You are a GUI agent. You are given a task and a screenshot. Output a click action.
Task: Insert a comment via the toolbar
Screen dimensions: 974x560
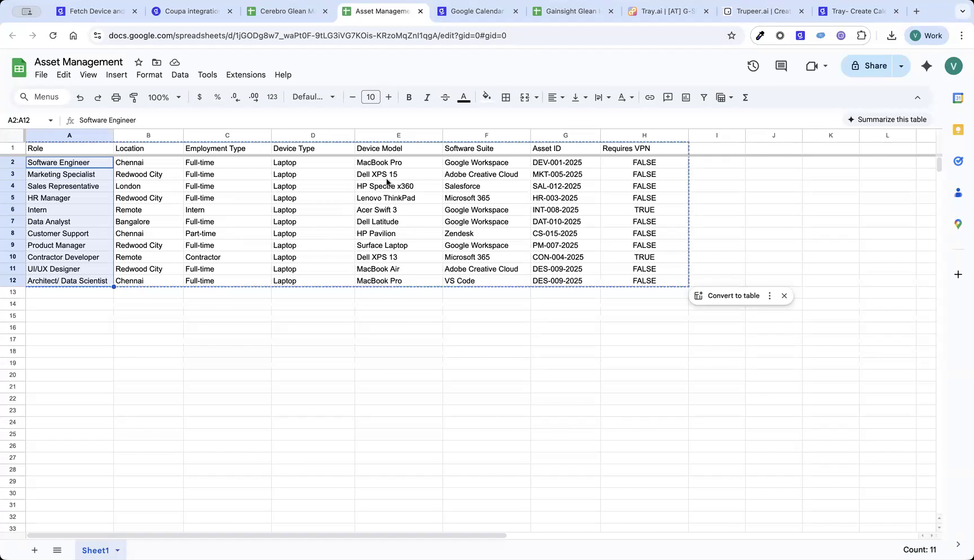pos(667,97)
